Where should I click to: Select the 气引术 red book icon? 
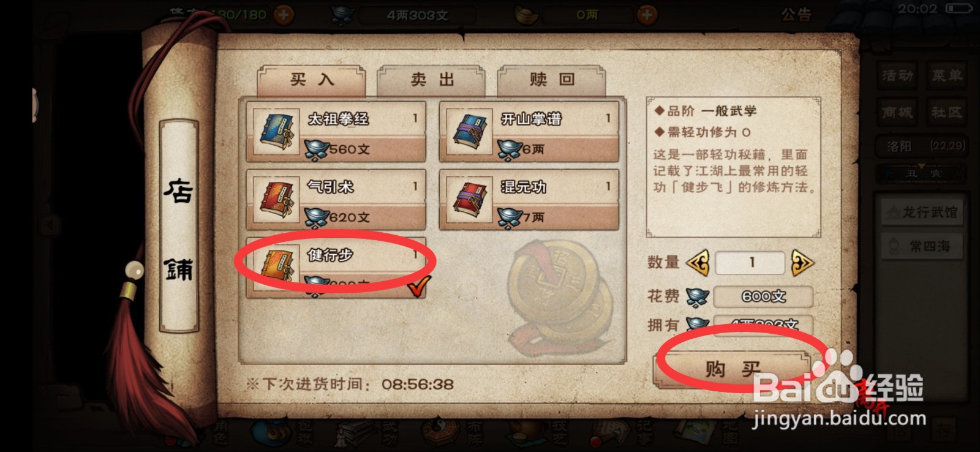(276, 201)
